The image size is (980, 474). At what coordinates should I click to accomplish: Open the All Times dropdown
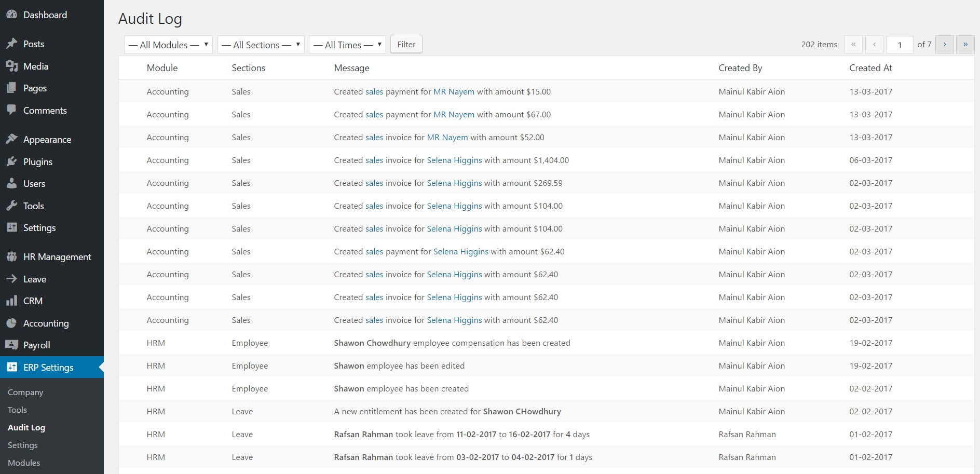coord(347,45)
